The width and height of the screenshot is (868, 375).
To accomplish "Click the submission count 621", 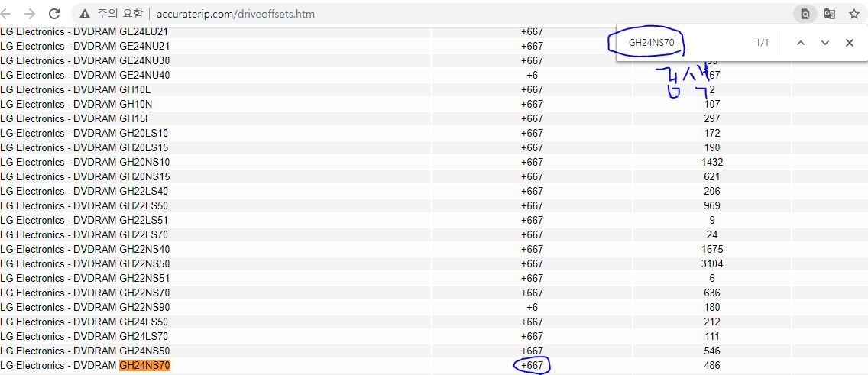I will click(712, 176).
